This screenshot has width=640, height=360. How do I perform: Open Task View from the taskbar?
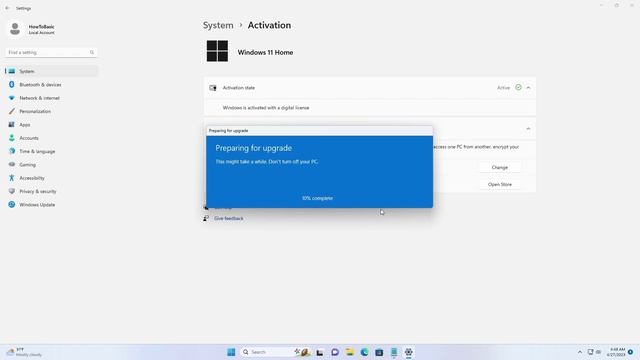[x=320, y=352]
